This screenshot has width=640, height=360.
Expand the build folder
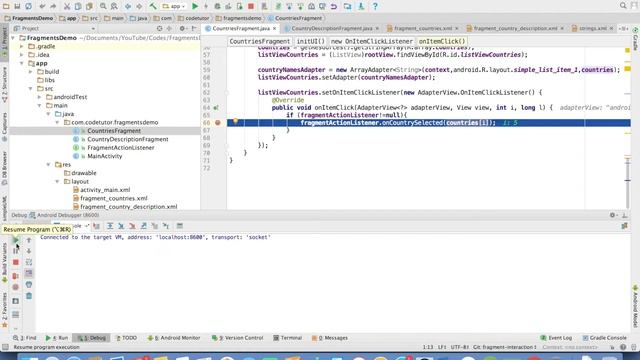coord(31,71)
